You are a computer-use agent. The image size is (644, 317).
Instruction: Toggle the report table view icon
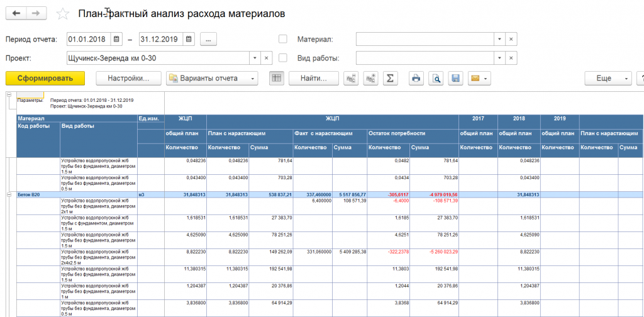point(277,78)
